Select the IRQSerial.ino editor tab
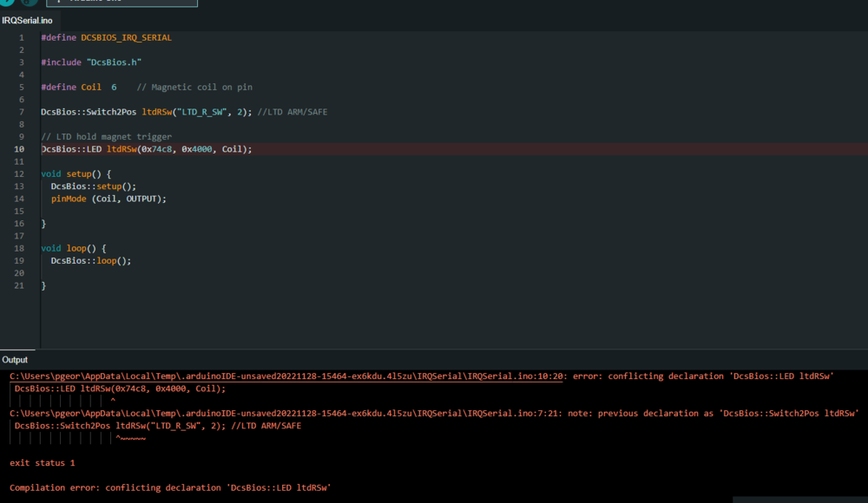The image size is (868, 503). pos(28,20)
